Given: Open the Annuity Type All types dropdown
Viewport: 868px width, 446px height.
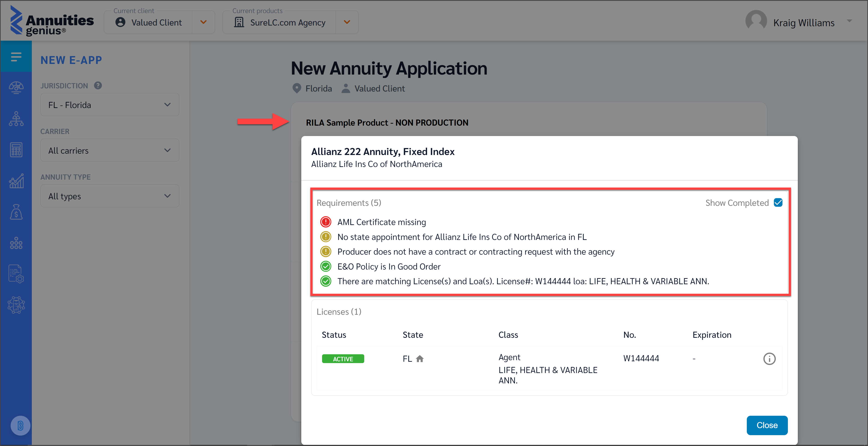Looking at the screenshot, I should pos(110,196).
